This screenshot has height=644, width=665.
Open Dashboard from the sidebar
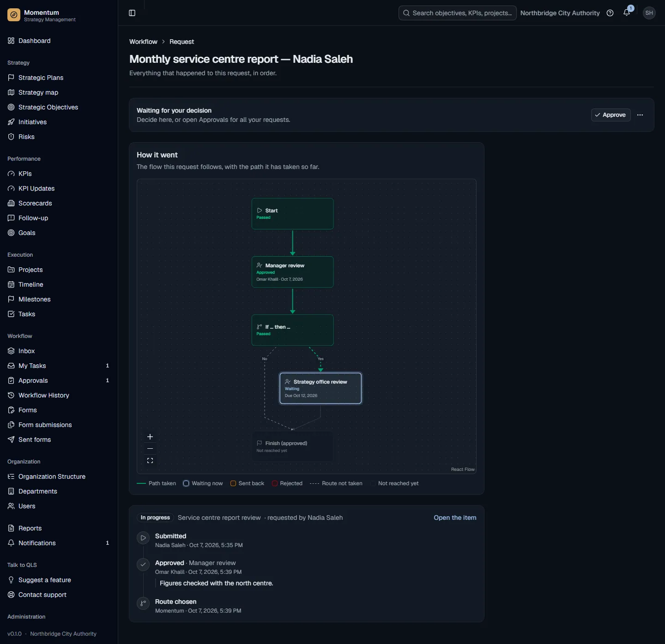tap(59, 41)
